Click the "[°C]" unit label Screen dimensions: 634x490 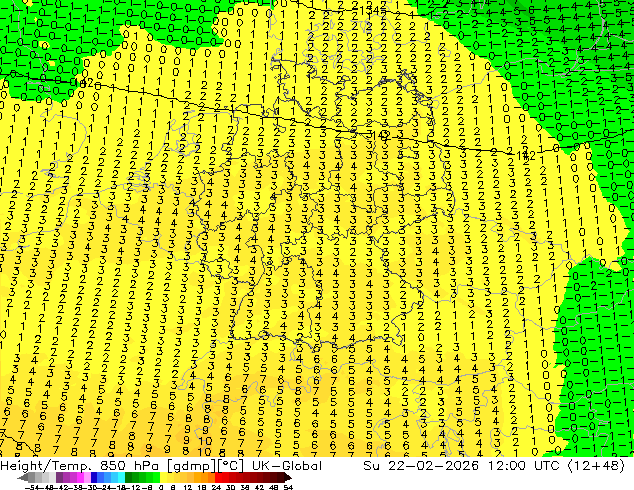click(x=232, y=466)
